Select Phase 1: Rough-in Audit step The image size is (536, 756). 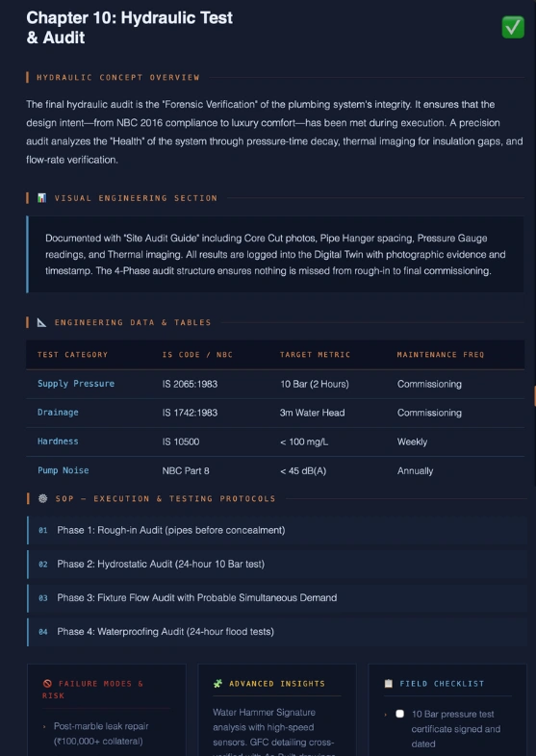(277, 530)
